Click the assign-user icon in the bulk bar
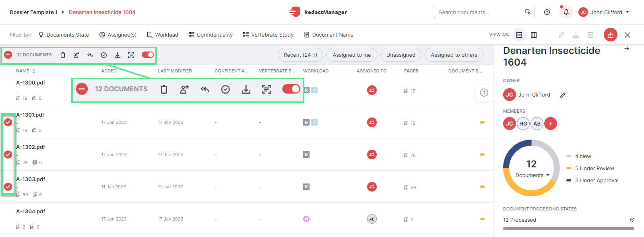 pyautogui.click(x=76, y=55)
